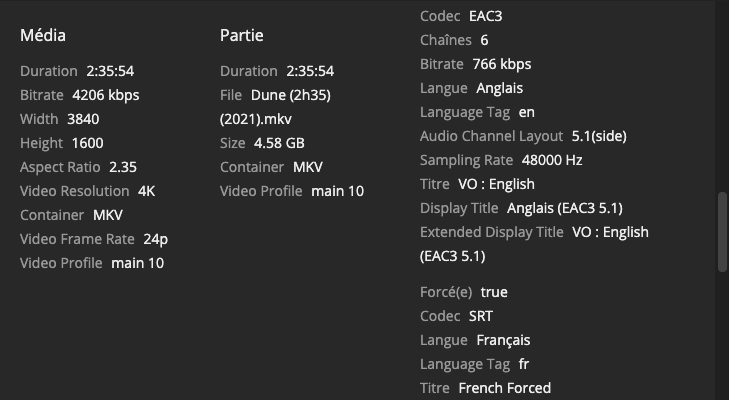Select the Langue value Anglais
729x400 pixels.
click(x=499, y=88)
